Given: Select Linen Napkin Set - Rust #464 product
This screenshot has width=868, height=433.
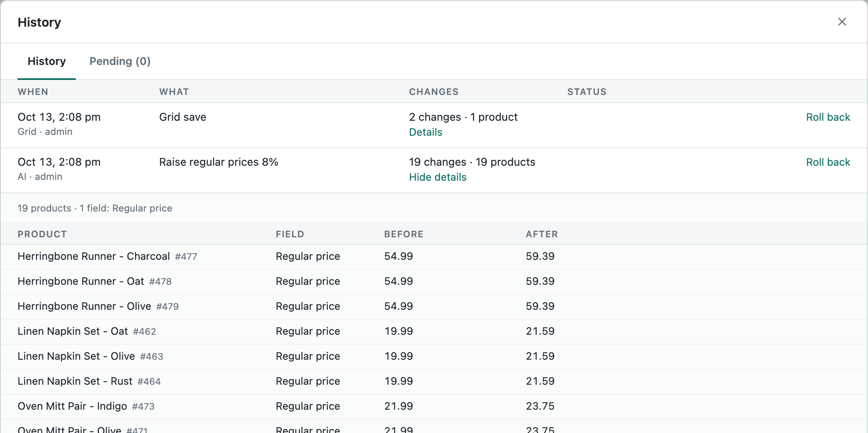Looking at the screenshot, I should click(89, 381).
